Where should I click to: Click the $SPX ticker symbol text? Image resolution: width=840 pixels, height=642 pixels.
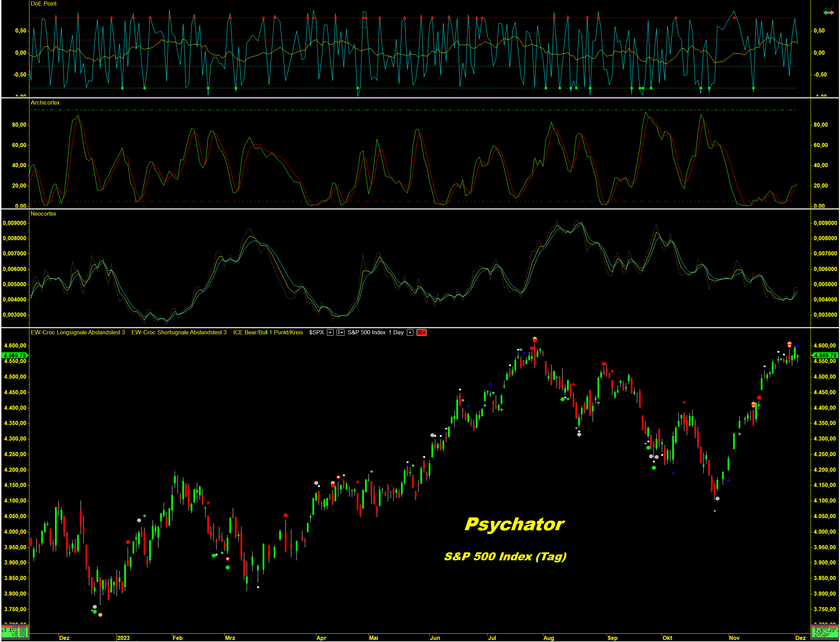[x=316, y=333]
